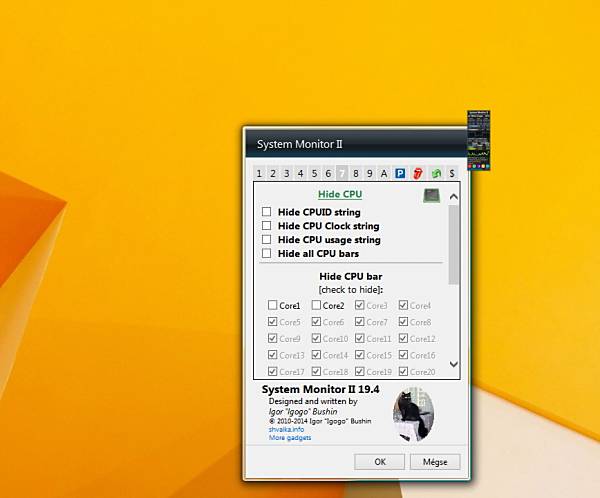Toggle the Core14 checkbox
The width and height of the screenshot is (600, 498).
coord(316,355)
